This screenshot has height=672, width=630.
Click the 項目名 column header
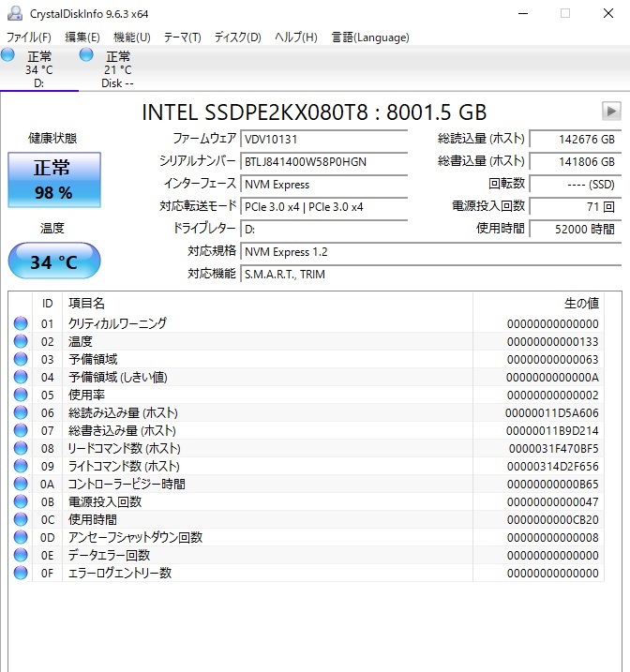86,303
